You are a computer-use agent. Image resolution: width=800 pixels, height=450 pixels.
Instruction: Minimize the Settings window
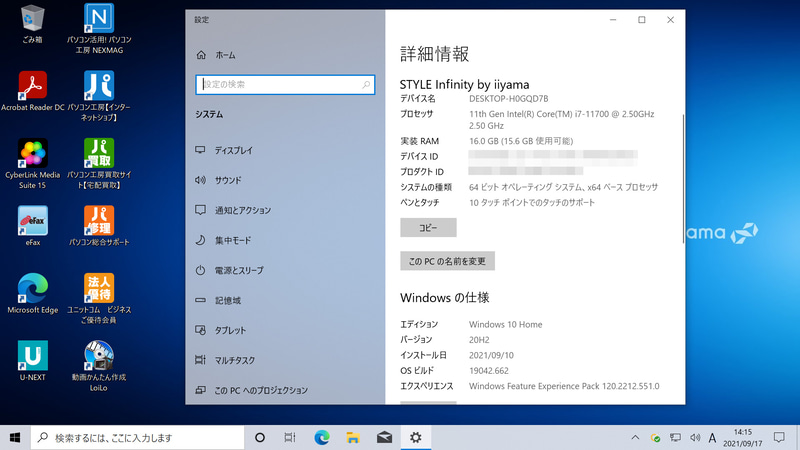point(613,20)
